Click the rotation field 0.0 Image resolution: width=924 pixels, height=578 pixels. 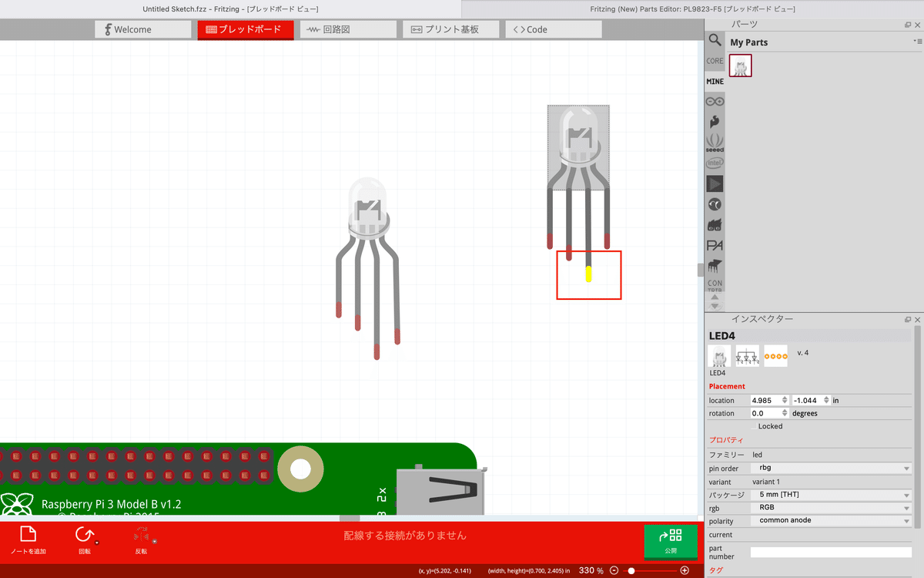(x=765, y=413)
